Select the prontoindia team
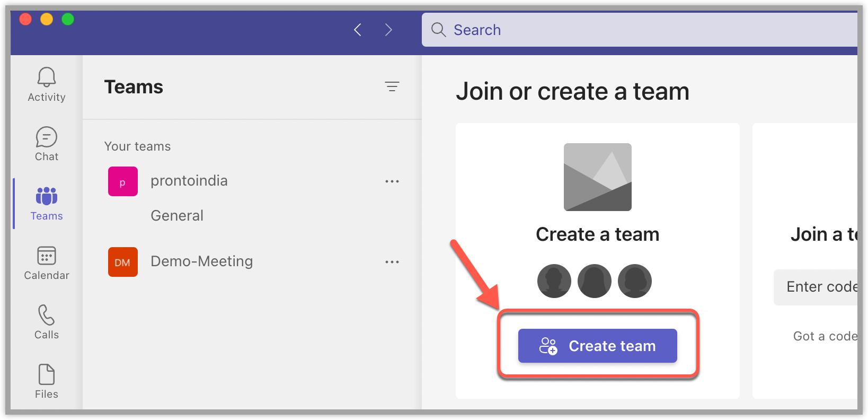868x420 pixels. click(x=189, y=181)
